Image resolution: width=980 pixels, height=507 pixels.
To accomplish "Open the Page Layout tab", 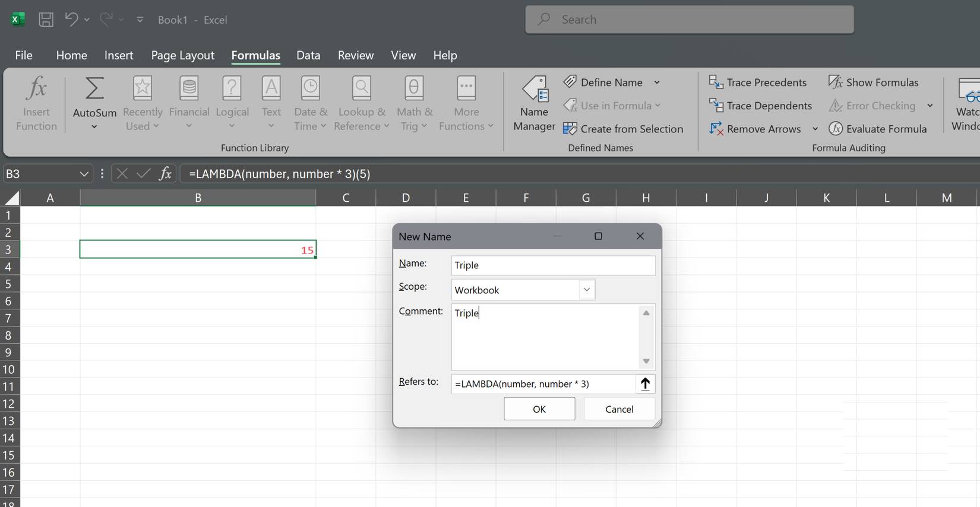I will pyautogui.click(x=182, y=55).
